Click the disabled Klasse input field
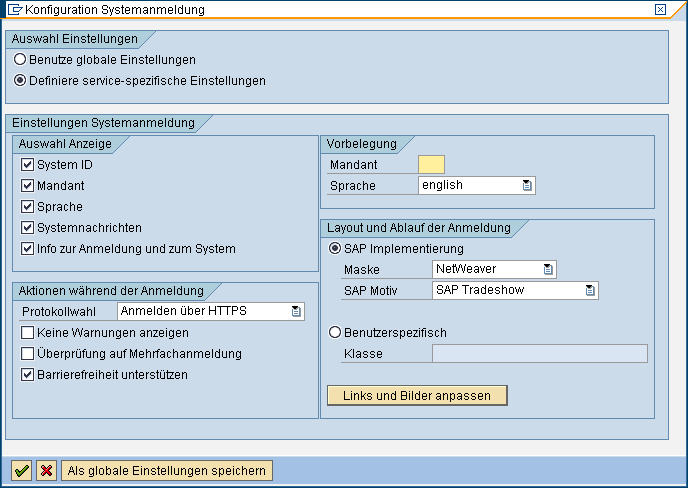 click(x=540, y=354)
